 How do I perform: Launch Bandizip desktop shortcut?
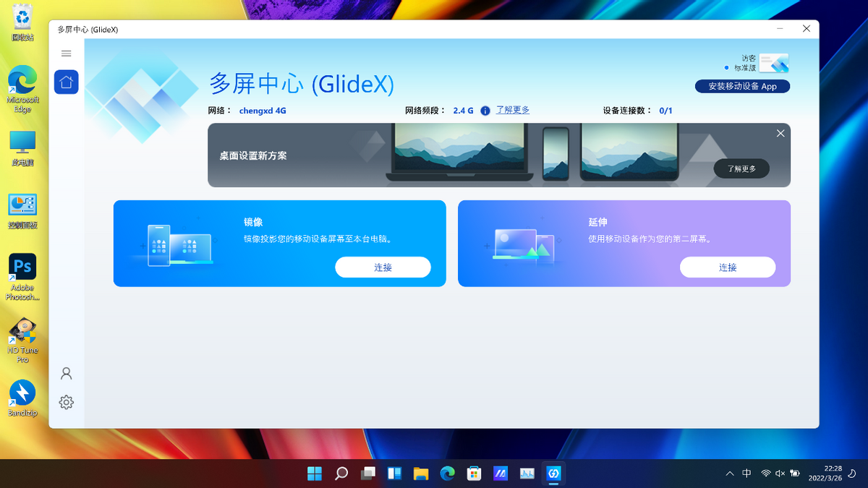[x=22, y=398]
